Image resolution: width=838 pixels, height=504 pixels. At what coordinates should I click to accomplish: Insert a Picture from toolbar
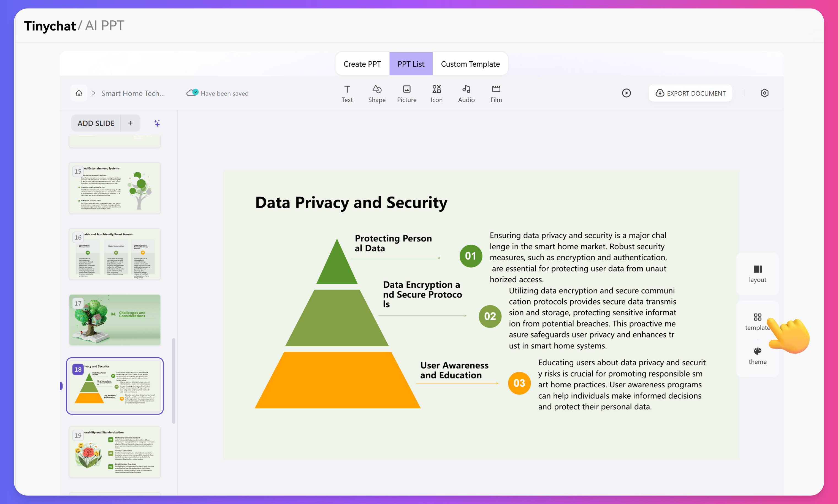click(406, 94)
